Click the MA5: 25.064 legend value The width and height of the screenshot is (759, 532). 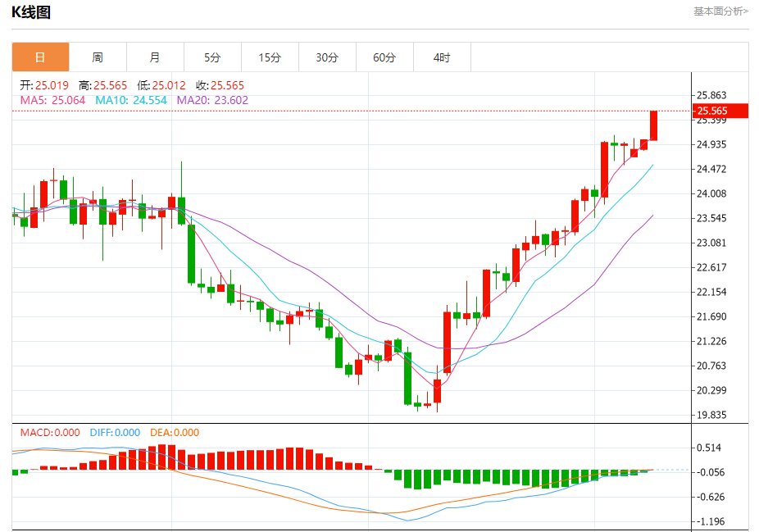52,100
